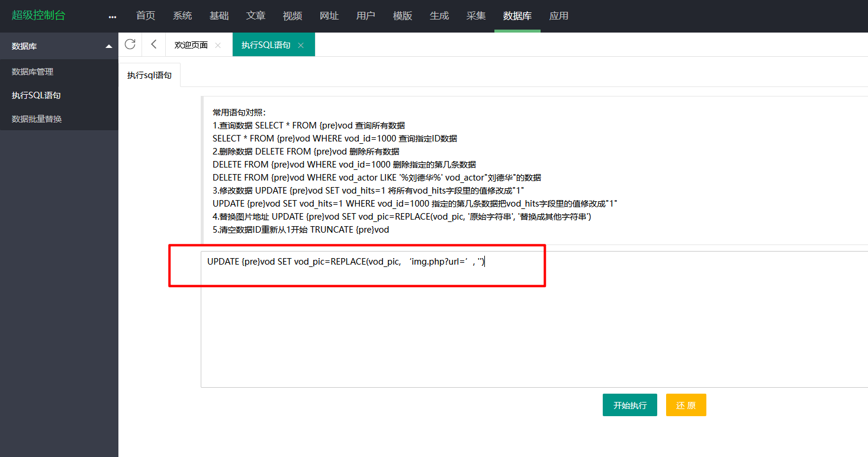The height and width of the screenshot is (457, 868).
Task: Click the three-dots menu icon
Action: coord(112,17)
